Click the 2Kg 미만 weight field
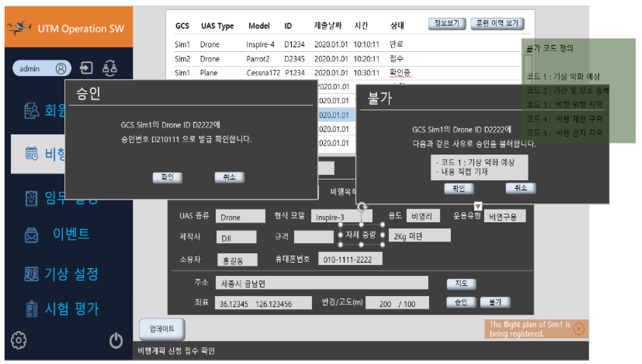 (x=420, y=235)
